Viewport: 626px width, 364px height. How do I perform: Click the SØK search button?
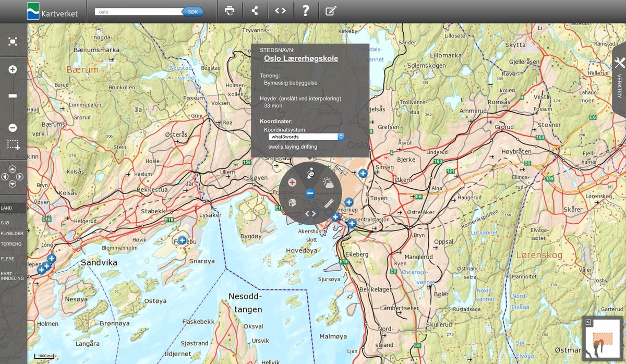tap(192, 11)
